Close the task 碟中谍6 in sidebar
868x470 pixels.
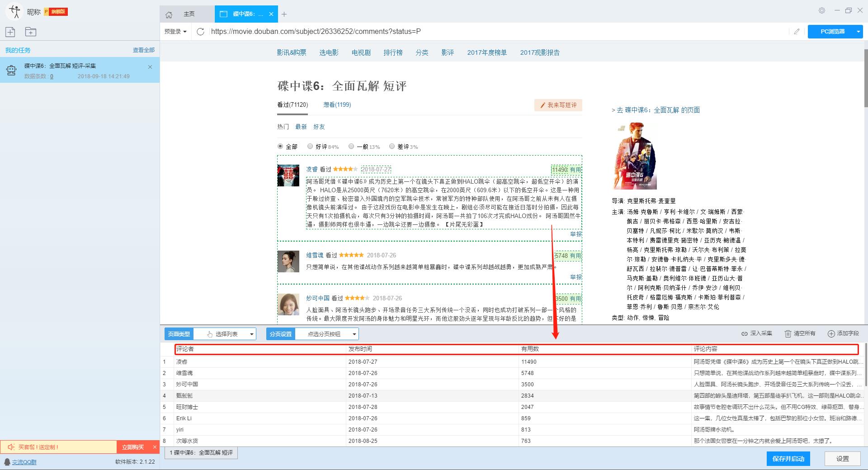[150, 67]
